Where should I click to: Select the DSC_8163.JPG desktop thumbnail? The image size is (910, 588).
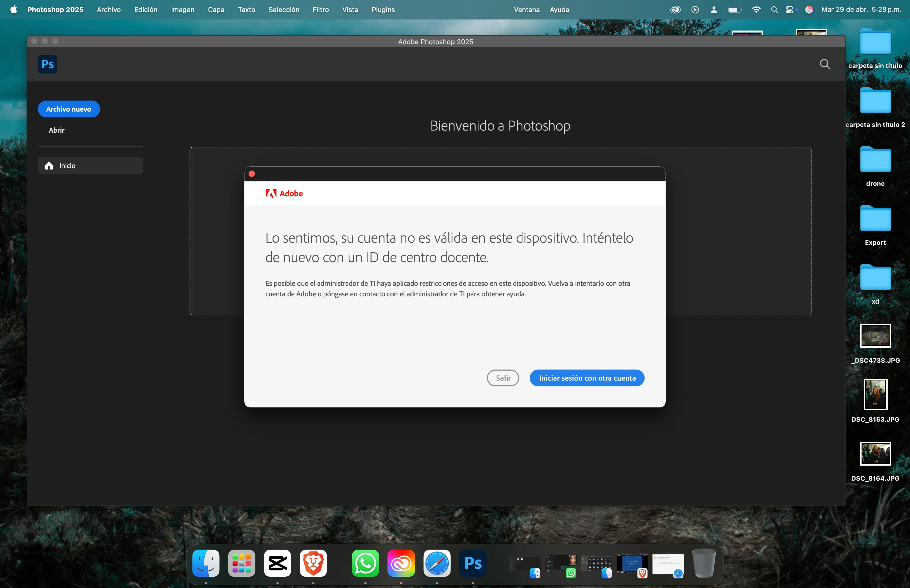pyautogui.click(x=875, y=395)
